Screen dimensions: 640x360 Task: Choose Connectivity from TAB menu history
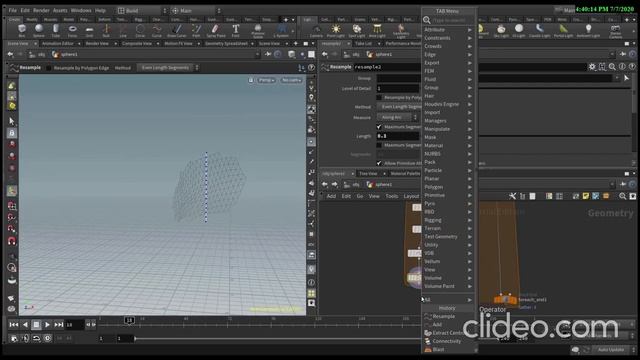tap(447, 341)
